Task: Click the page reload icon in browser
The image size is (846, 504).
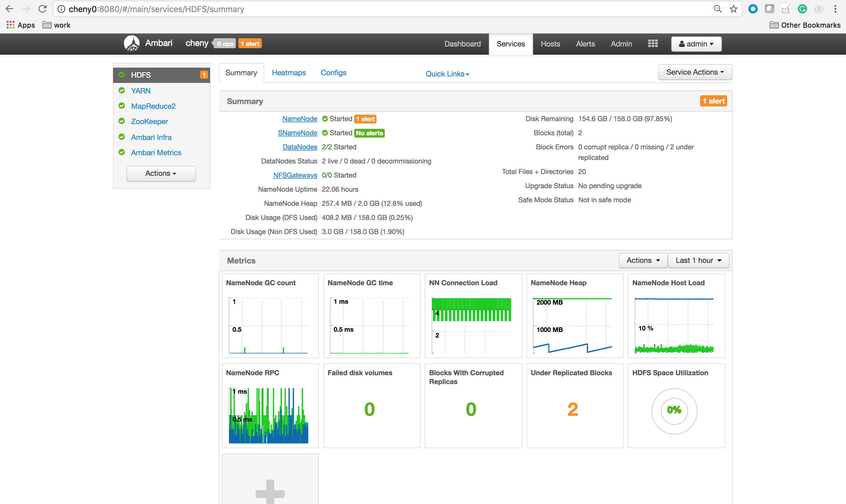Action: point(42,9)
